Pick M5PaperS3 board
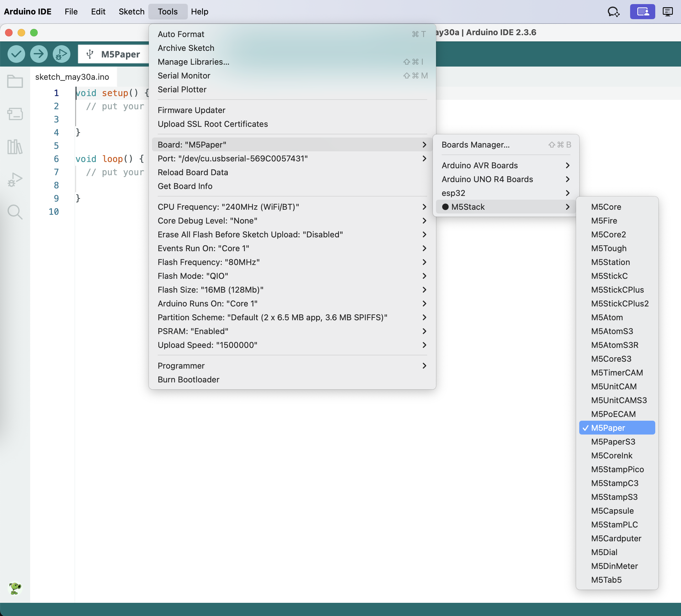Screen dimensions: 681x616 (617, 441)
